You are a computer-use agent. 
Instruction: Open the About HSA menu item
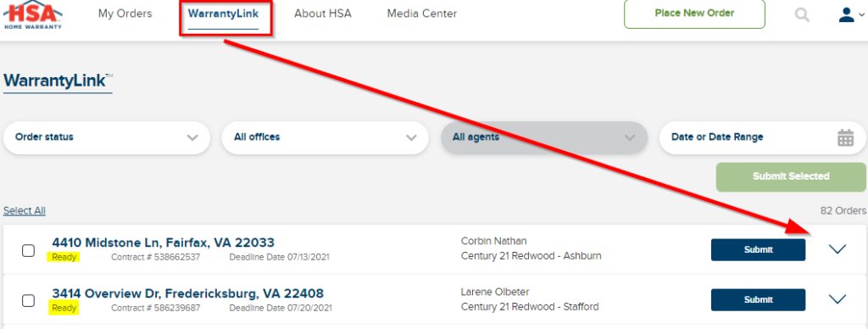point(323,14)
